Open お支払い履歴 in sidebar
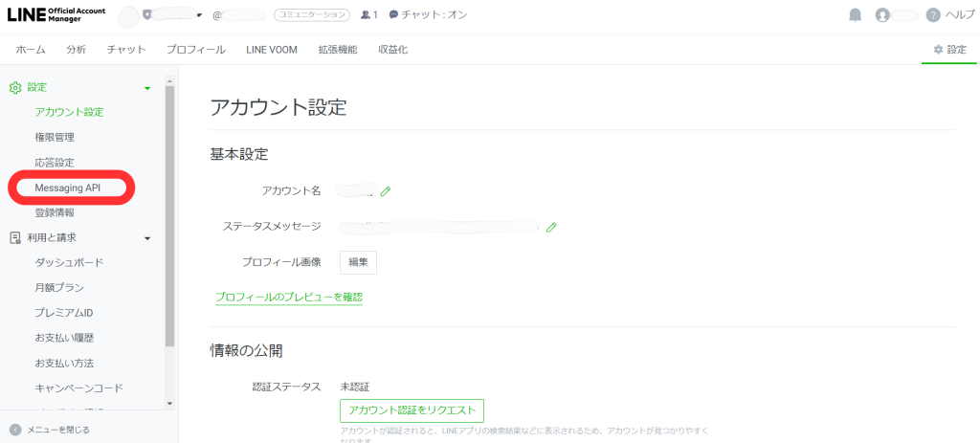980x443 pixels. pyautogui.click(x=64, y=338)
